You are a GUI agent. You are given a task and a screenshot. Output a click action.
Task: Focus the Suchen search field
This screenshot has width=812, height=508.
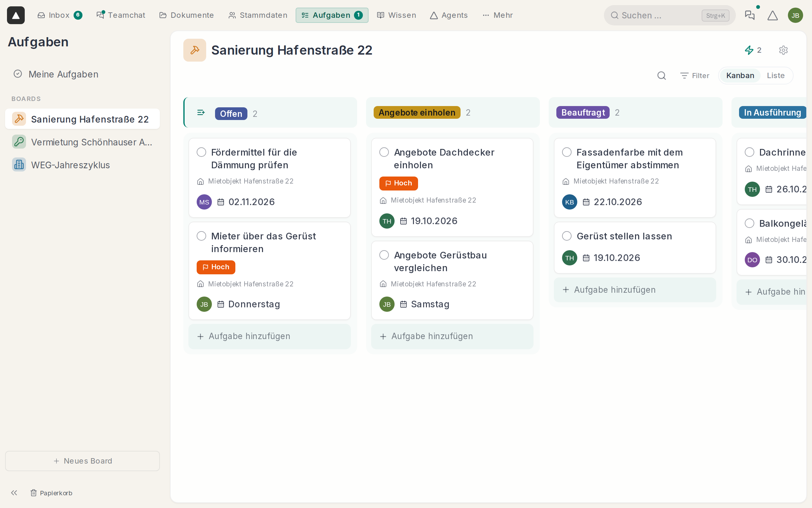click(x=670, y=15)
